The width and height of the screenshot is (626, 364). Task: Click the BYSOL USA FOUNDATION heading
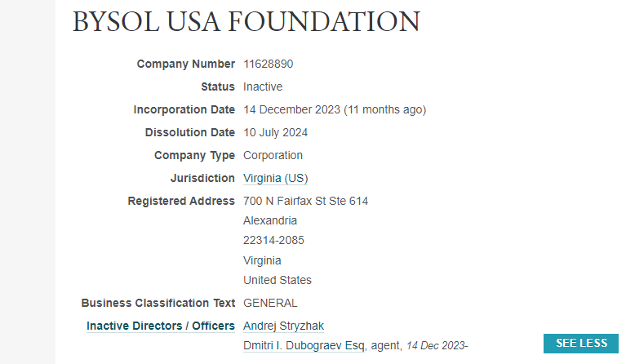pyautogui.click(x=246, y=23)
